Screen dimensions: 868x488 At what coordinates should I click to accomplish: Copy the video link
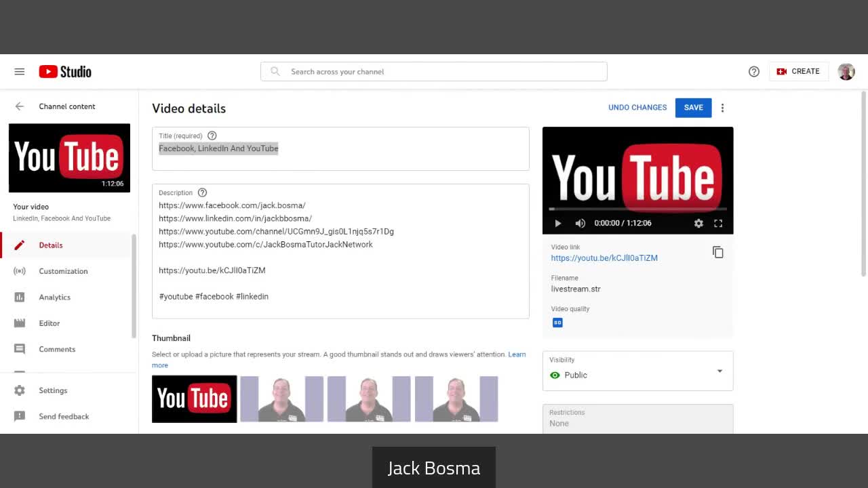click(x=718, y=252)
